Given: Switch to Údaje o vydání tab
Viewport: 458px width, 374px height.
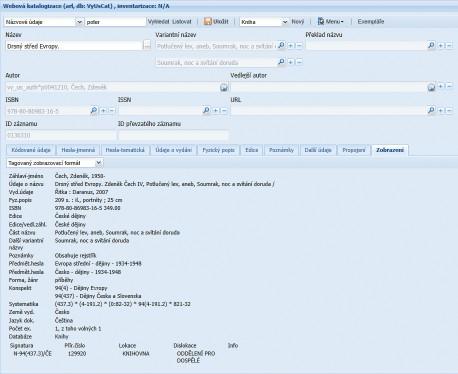Looking at the screenshot, I should tap(174, 150).
